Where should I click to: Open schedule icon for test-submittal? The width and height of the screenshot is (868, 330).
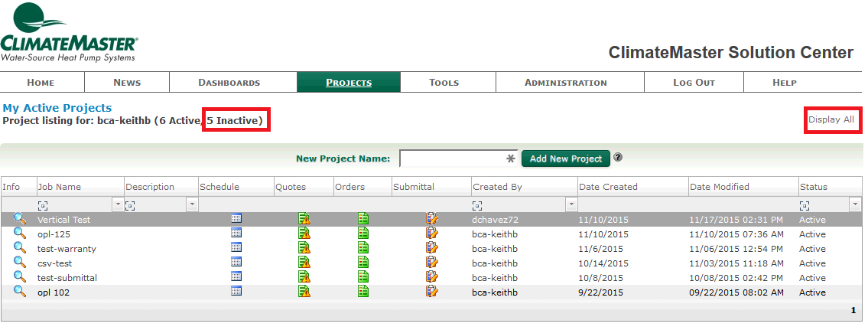click(236, 276)
